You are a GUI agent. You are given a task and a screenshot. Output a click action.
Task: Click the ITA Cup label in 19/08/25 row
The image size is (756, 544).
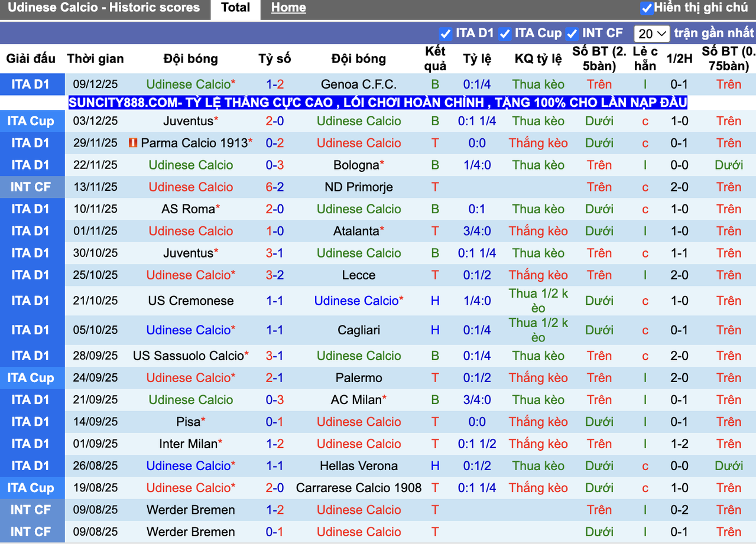pyautogui.click(x=30, y=488)
